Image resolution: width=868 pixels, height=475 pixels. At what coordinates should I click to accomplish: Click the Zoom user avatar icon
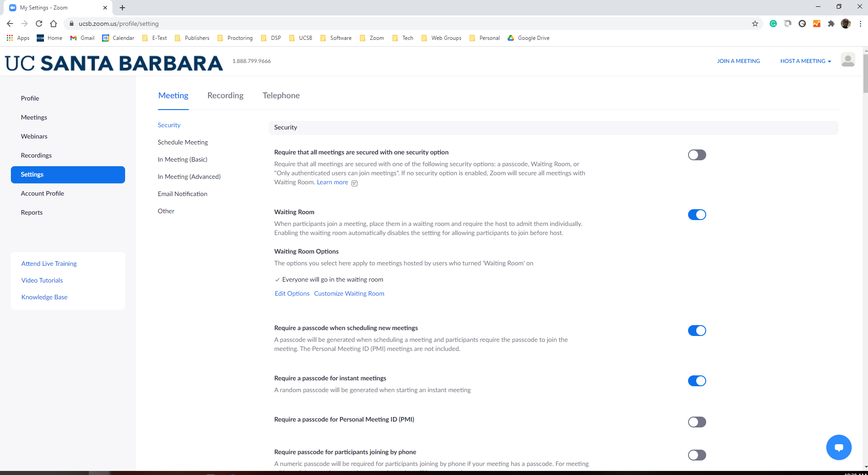(848, 60)
